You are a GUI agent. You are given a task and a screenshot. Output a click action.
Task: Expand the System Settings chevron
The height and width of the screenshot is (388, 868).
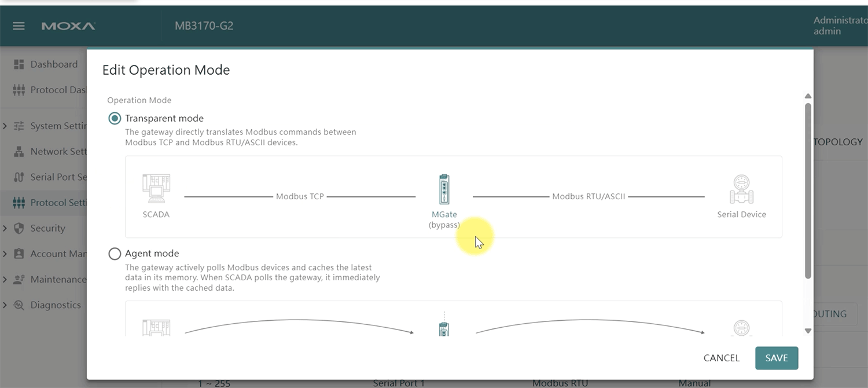(5, 126)
